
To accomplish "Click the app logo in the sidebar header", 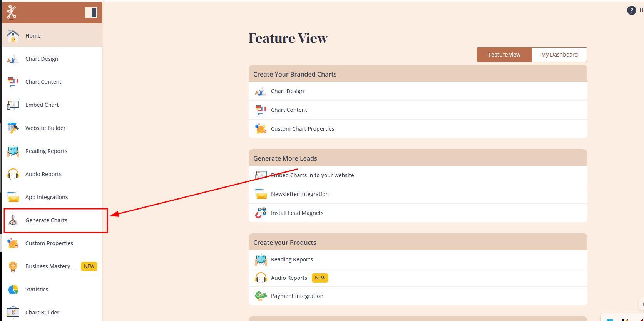I will 12,12.
